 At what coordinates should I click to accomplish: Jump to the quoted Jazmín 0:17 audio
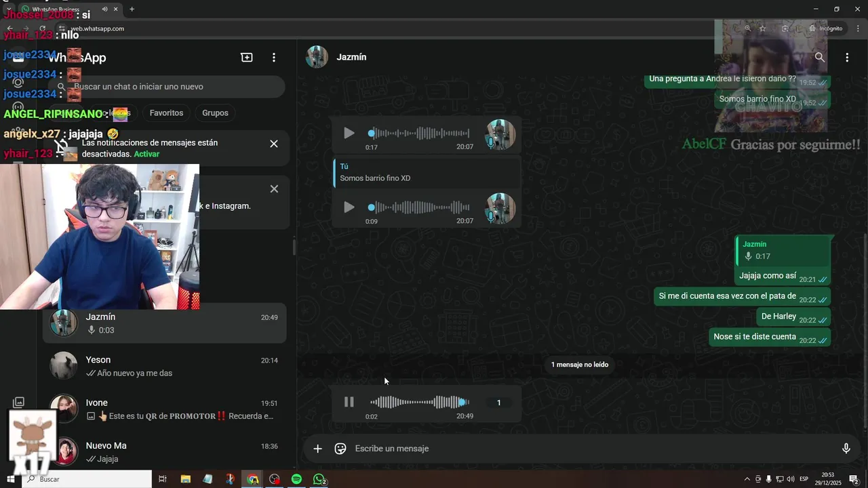click(783, 250)
